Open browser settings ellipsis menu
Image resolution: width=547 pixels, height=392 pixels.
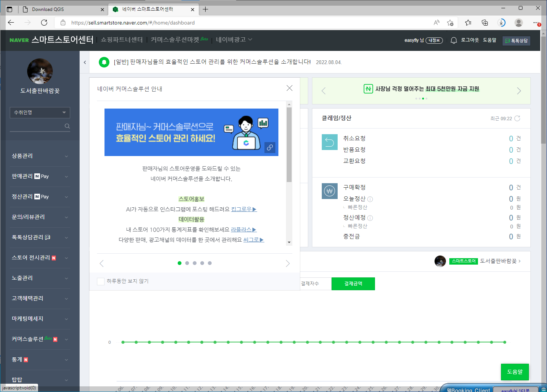536,23
